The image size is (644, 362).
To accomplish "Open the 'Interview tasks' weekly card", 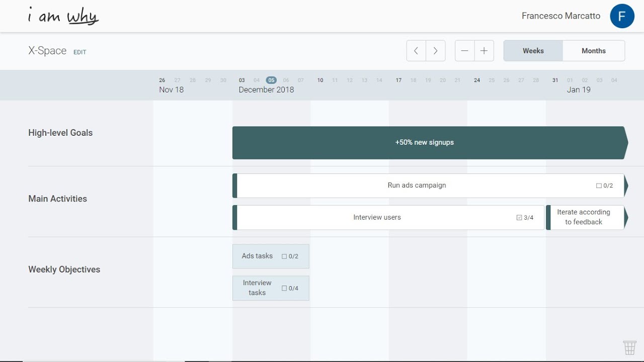I will tap(271, 288).
